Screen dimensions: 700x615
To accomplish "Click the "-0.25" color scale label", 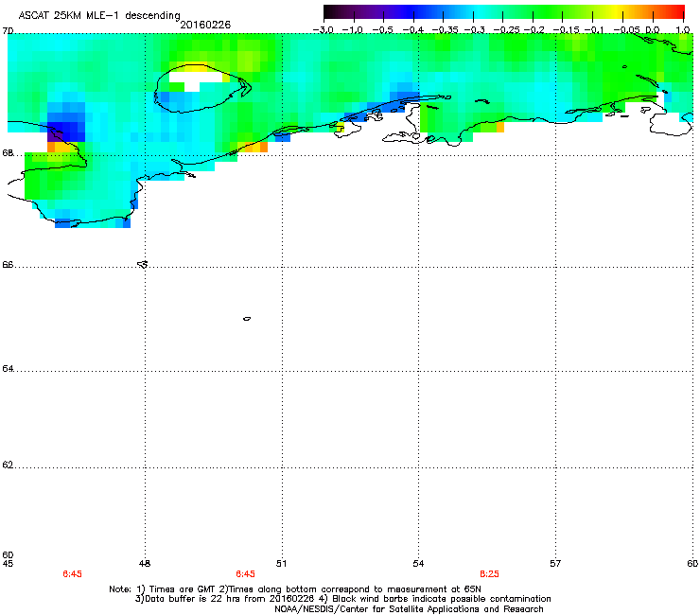I will pos(507,30).
